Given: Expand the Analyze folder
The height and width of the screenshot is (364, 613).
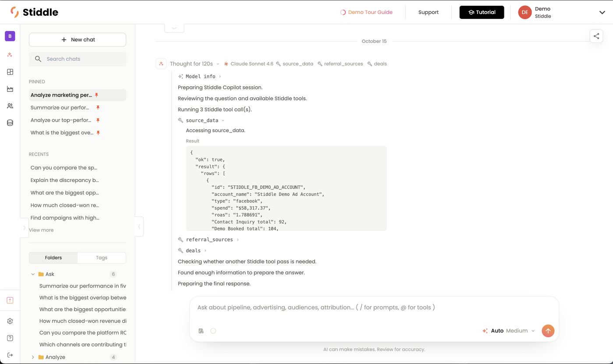Looking at the screenshot, I should pyautogui.click(x=33, y=357).
